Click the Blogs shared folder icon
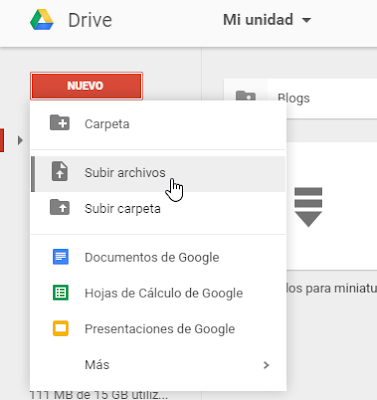This screenshot has height=400, width=377. coord(246,96)
